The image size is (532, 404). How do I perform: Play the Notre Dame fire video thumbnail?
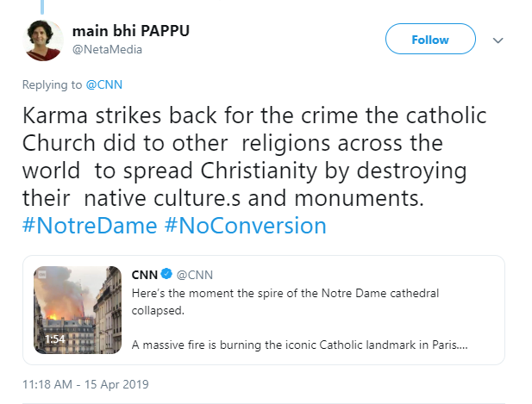point(76,309)
